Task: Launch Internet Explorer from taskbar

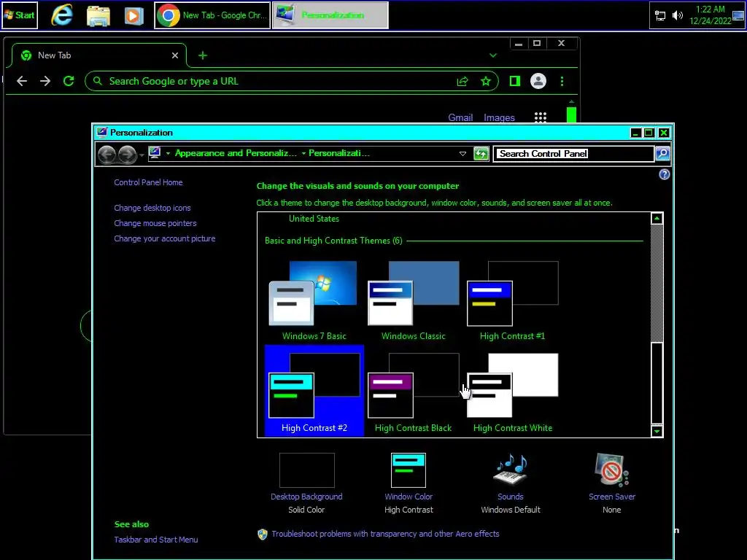Action: click(62, 15)
